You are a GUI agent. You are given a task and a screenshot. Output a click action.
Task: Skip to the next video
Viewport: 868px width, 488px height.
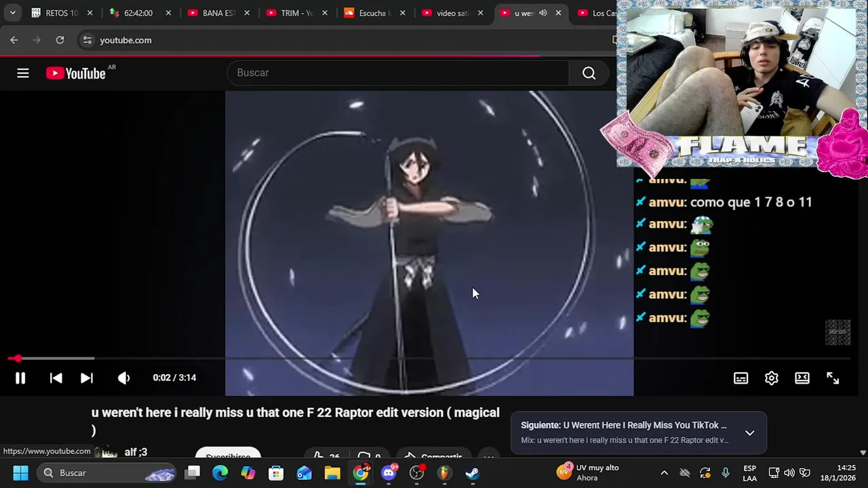pos(87,378)
